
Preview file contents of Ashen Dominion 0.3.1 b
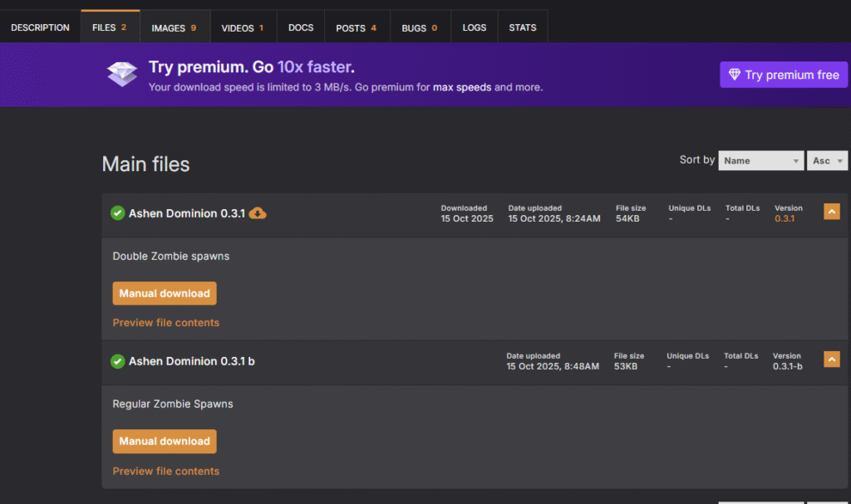(x=166, y=471)
